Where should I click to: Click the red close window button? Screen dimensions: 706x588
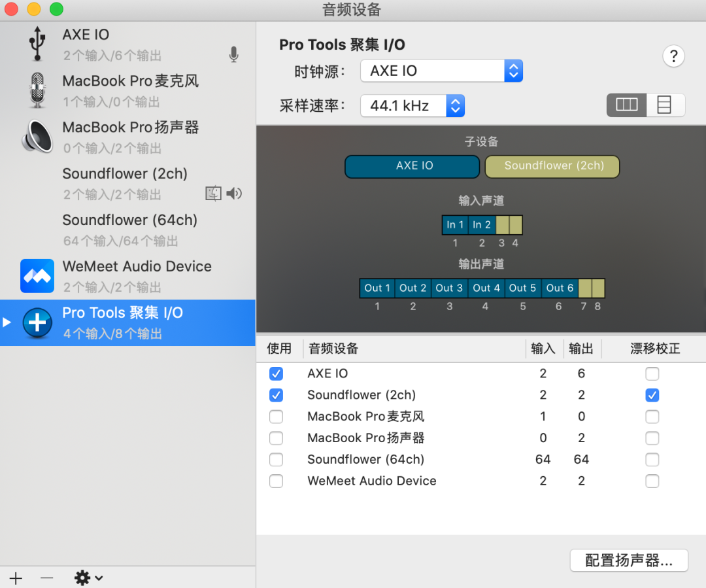(11, 9)
